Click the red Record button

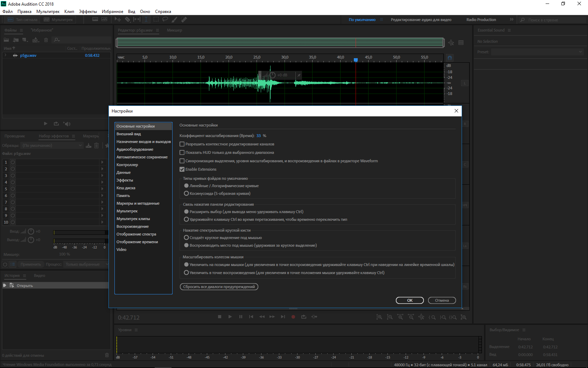tap(293, 317)
